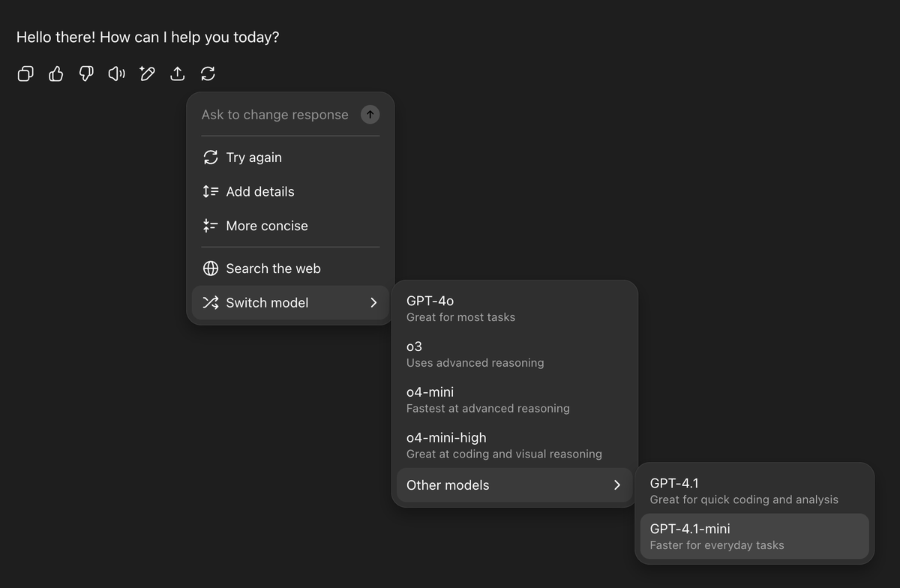Give the response a thumbs up
Image resolution: width=900 pixels, height=588 pixels.
click(x=56, y=73)
